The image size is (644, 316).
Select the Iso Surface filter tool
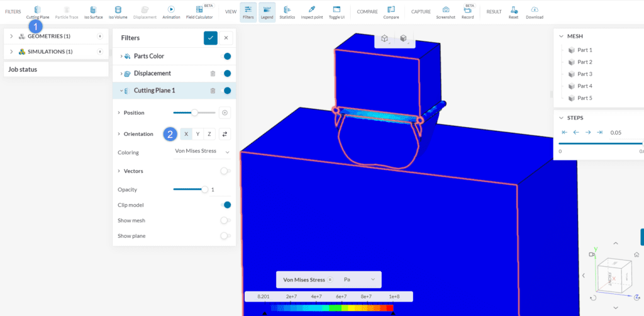(92, 11)
